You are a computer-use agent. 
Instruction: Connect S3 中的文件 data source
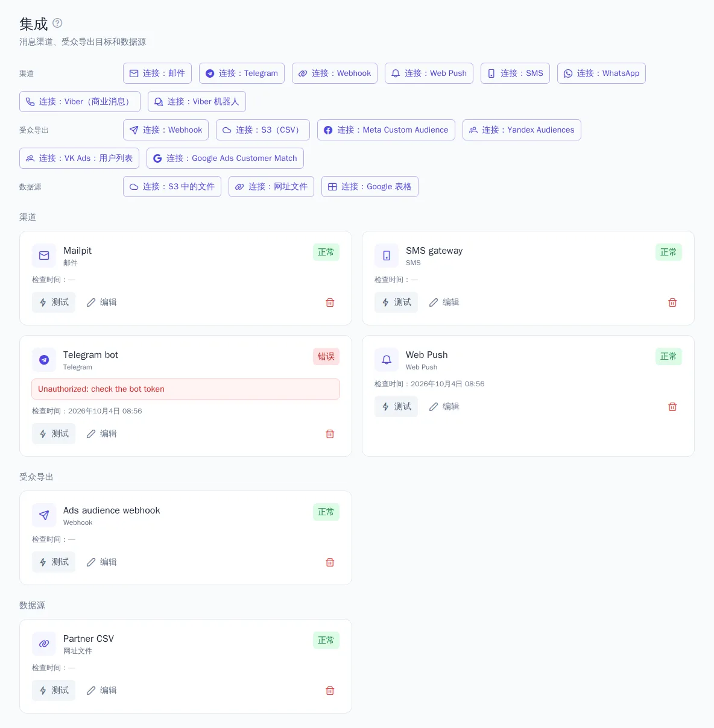(x=172, y=187)
